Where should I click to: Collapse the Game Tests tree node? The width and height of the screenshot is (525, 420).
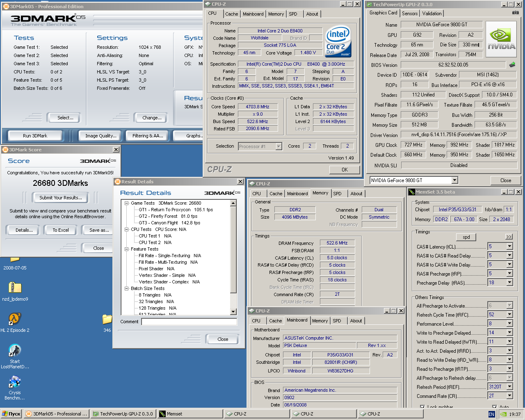(127, 203)
